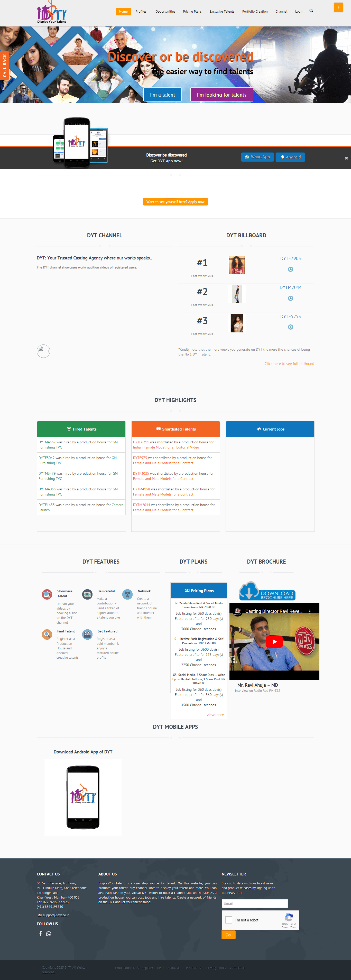Click the newsletter Email input field
This screenshot has width=351, height=980.
(x=255, y=903)
